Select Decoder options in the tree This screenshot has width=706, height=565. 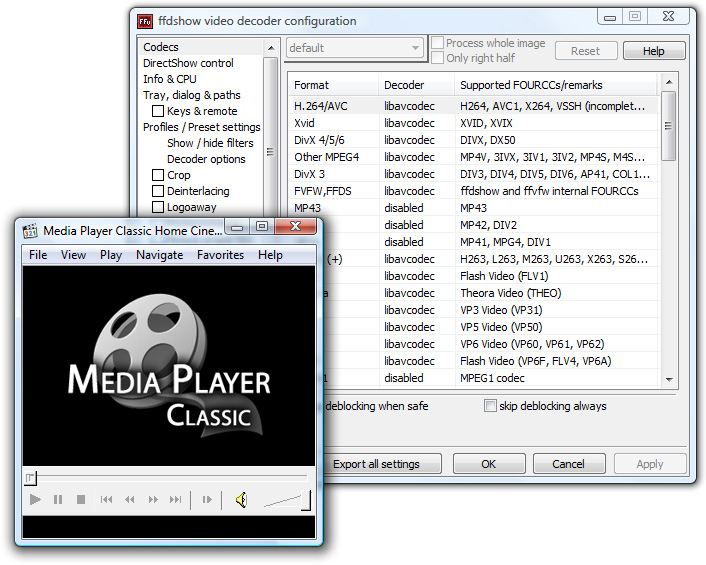[x=206, y=159]
